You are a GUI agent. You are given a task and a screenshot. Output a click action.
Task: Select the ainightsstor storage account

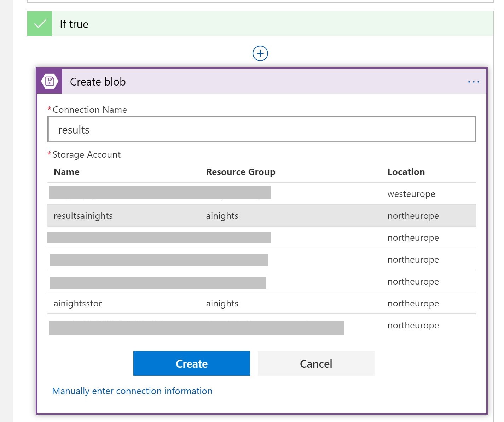[x=78, y=303]
